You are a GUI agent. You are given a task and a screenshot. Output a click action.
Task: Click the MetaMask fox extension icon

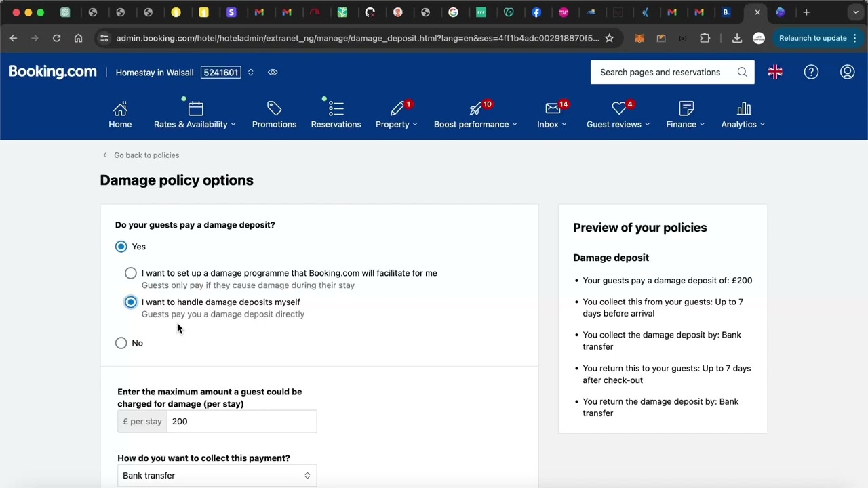[x=639, y=38]
